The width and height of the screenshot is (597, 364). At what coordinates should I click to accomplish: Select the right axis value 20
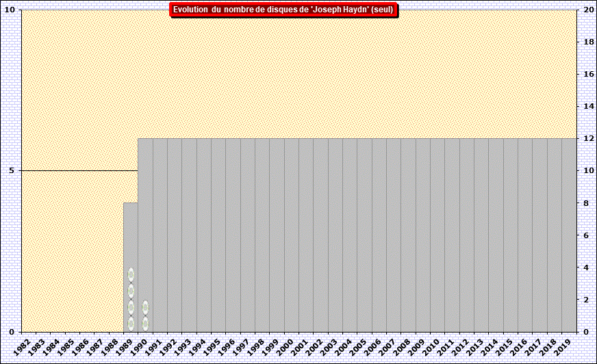(x=588, y=10)
